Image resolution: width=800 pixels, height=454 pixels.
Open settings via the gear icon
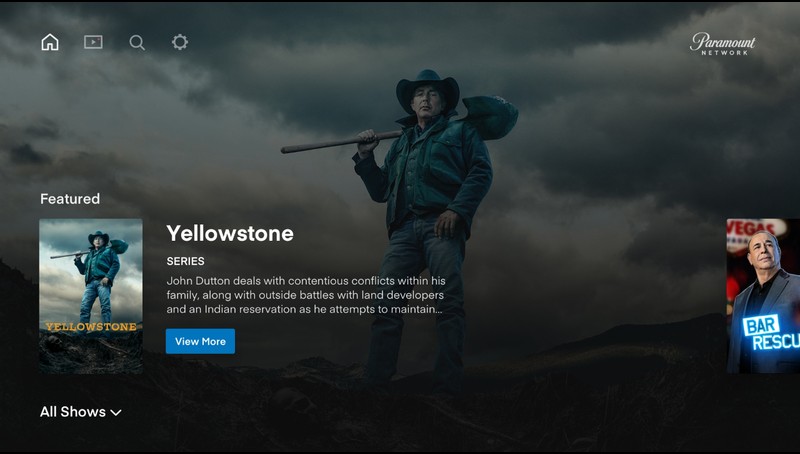click(x=180, y=42)
